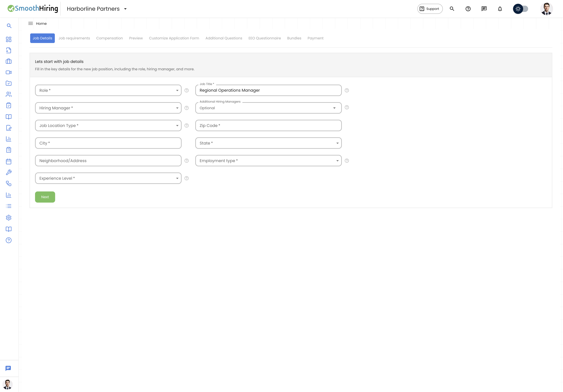Go to the Compensation tab
563x392 pixels.
coord(109,38)
